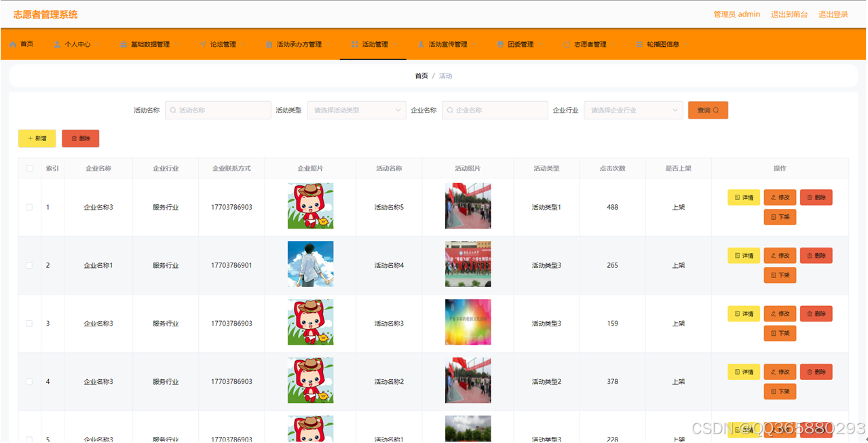Image resolution: width=868 pixels, height=443 pixels.
Task: Click 下架 for 活动名称4 row
Action: pyautogui.click(x=780, y=275)
